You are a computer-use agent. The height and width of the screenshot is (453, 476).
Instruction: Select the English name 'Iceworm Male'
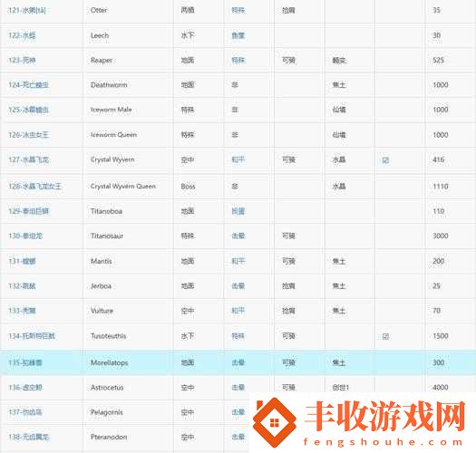tap(112, 110)
